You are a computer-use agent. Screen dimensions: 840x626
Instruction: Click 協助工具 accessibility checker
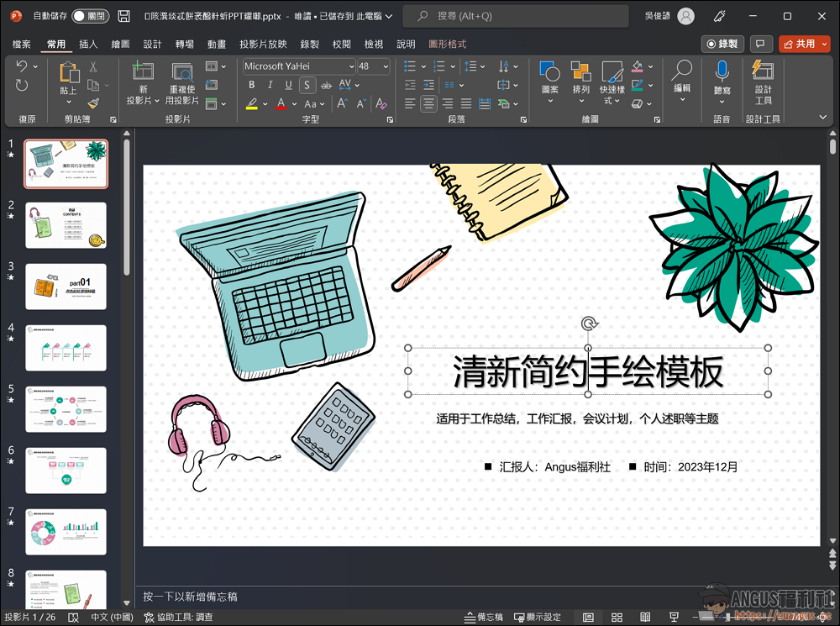coord(178,618)
